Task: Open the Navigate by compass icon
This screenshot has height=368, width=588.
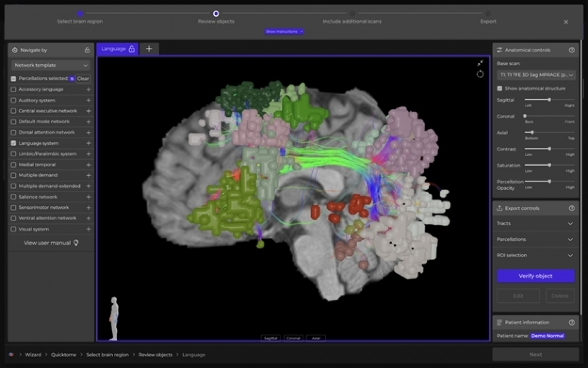Action: point(14,50)
